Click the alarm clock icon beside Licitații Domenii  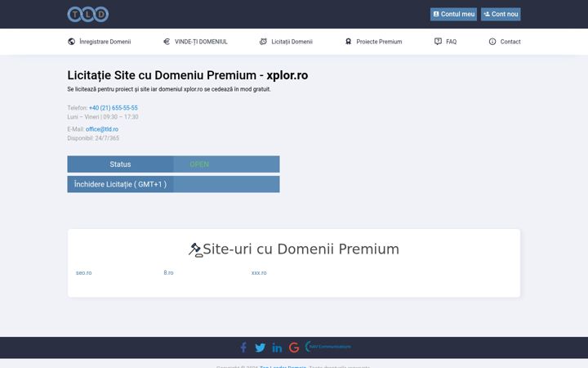coord(263,42)
